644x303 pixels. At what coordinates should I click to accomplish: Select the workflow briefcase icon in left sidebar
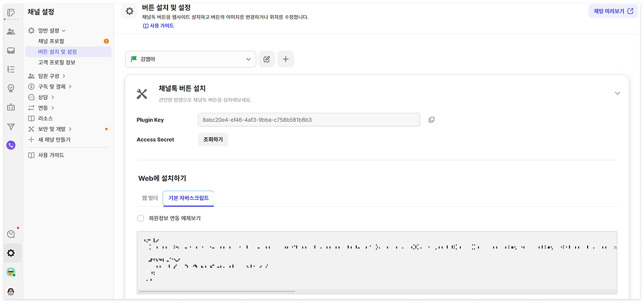point(11,107)
